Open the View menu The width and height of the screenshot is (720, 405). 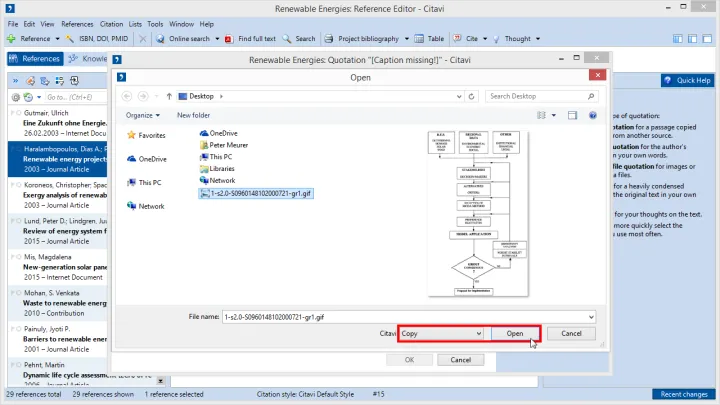[47, 24]
